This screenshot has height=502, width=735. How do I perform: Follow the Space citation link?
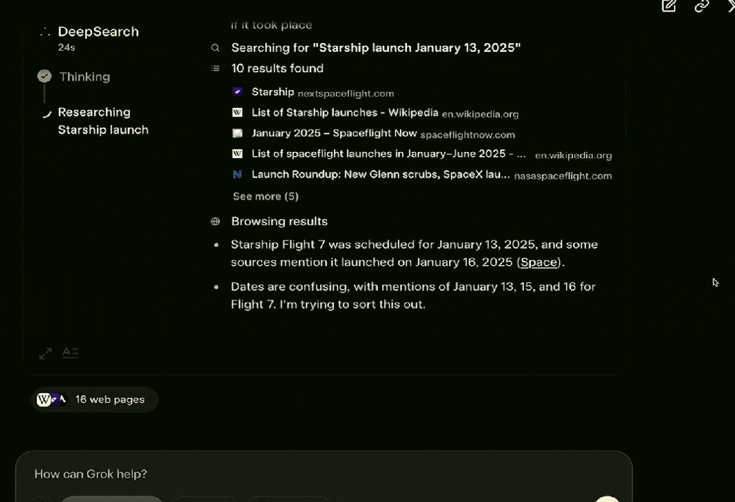pyautogui.click(x=539, y=262)
